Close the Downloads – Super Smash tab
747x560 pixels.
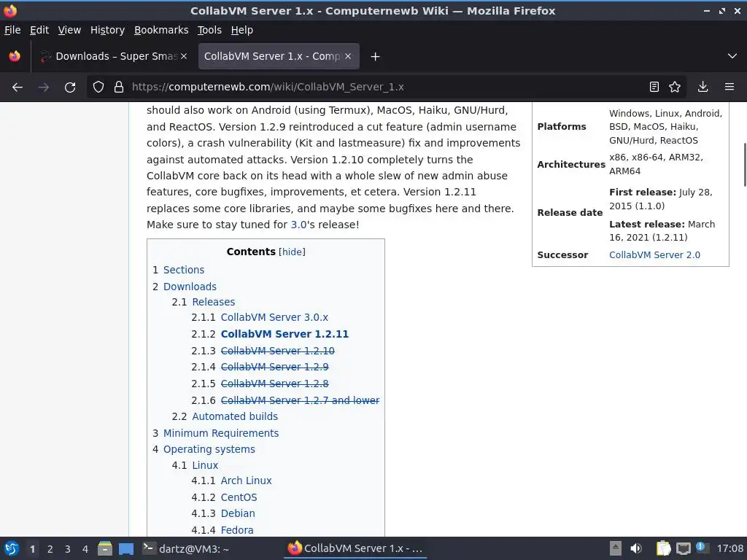point(184,56)
